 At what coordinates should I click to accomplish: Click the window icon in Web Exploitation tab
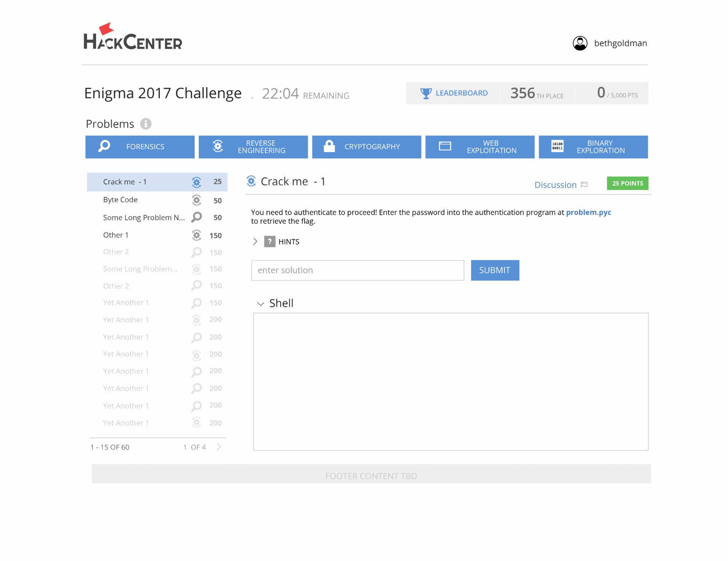pyautogui.click(x=445, y=146)
